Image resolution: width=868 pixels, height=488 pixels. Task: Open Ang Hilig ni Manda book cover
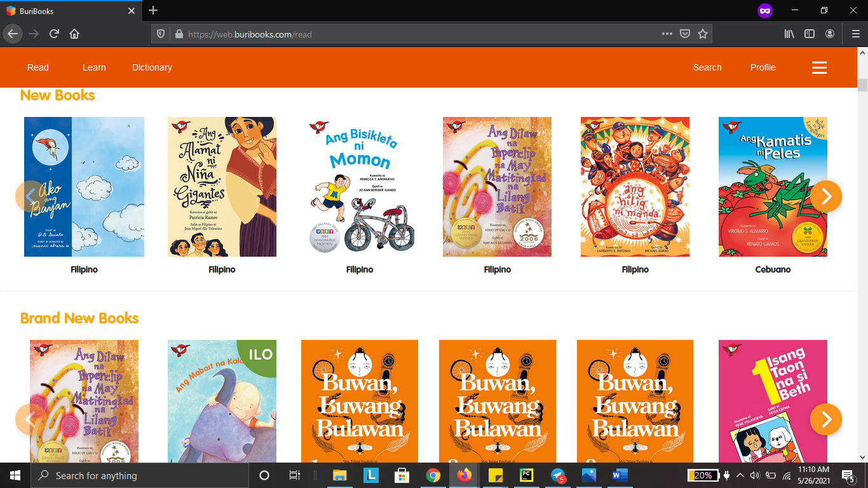pyautogui.click(x=635, y=187)
